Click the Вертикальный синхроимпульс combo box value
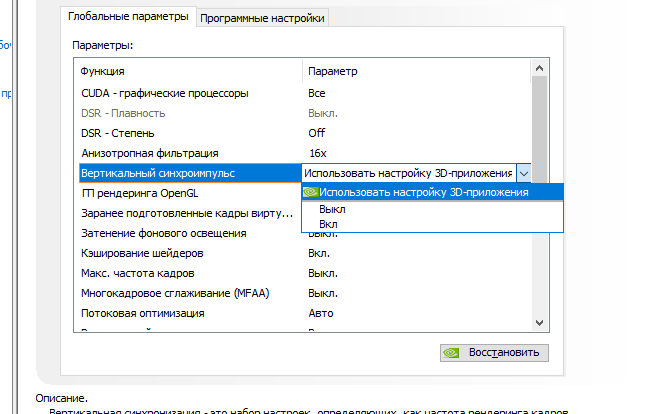 [x=408, y=173]
